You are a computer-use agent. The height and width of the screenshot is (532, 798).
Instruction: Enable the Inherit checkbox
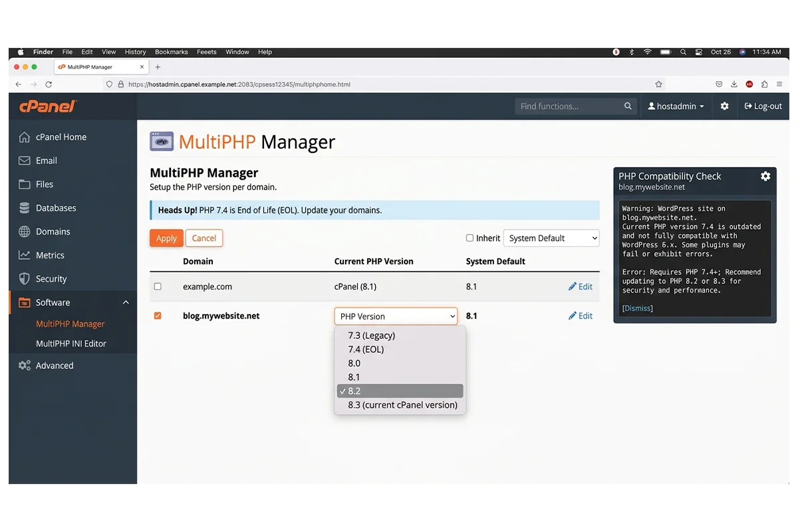469,238
